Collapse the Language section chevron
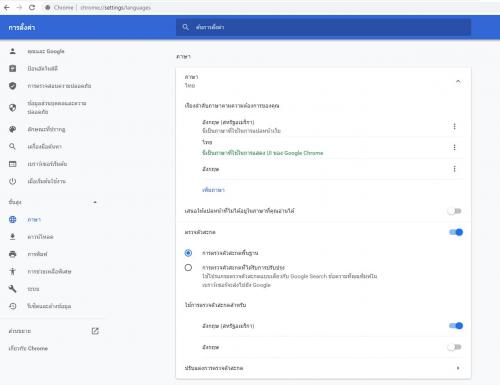 tap(458, 81)
